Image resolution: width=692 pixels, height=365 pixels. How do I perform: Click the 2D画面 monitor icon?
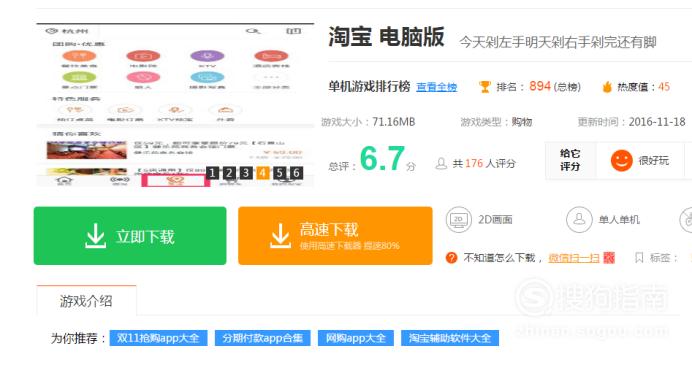459,219
